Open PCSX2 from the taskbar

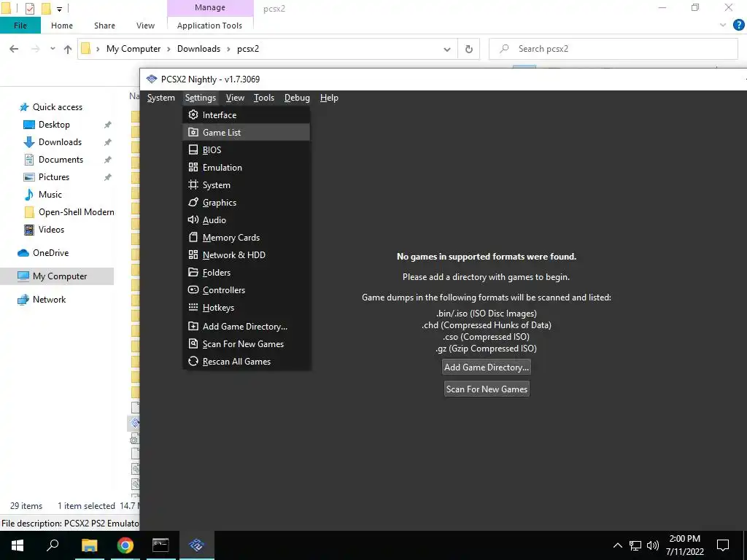pos(196,545)
